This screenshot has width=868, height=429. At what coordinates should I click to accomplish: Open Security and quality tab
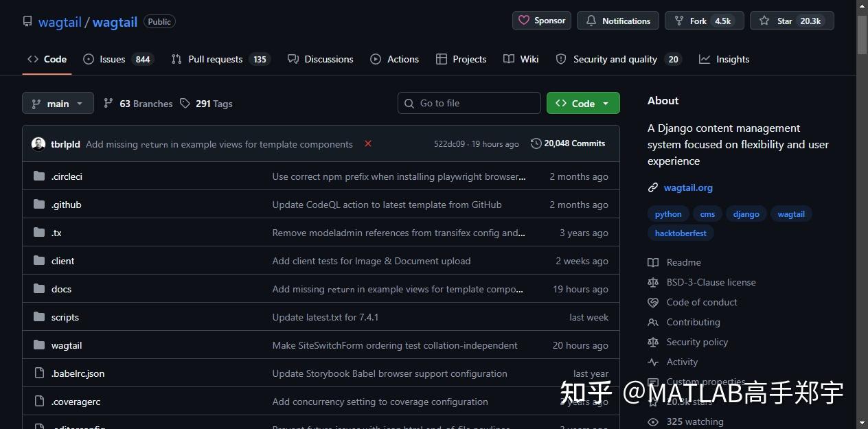(619, 59)
